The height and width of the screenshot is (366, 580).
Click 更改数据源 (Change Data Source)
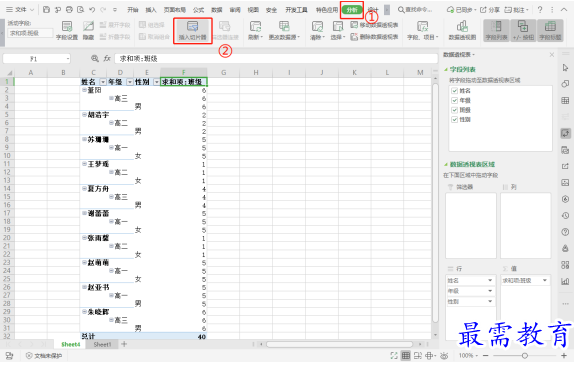coord(284,30)
